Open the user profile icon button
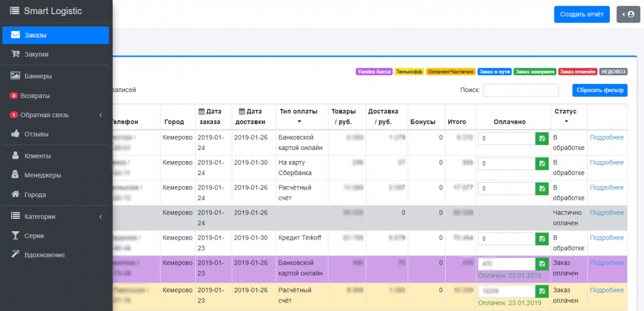 tap(628, 15)
